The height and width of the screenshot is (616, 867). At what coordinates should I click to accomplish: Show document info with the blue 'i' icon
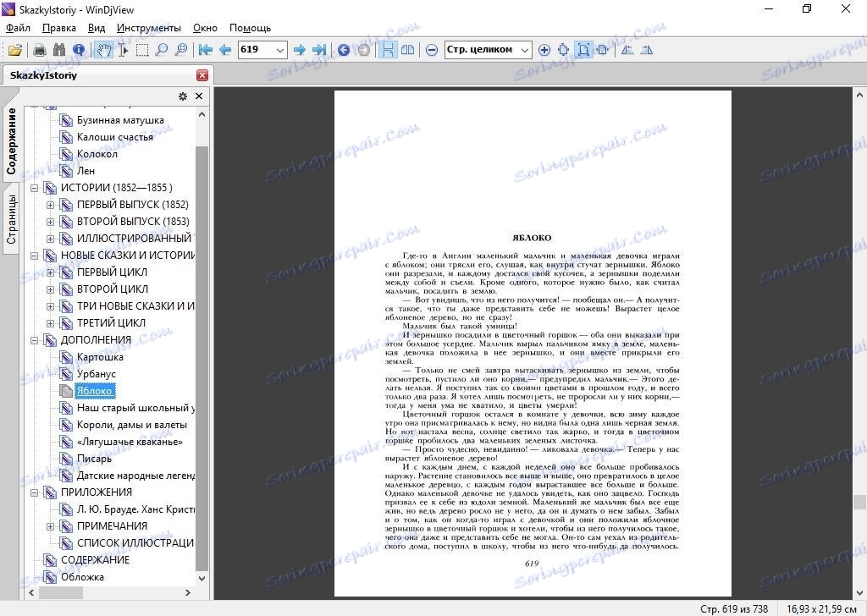point(79,50)
